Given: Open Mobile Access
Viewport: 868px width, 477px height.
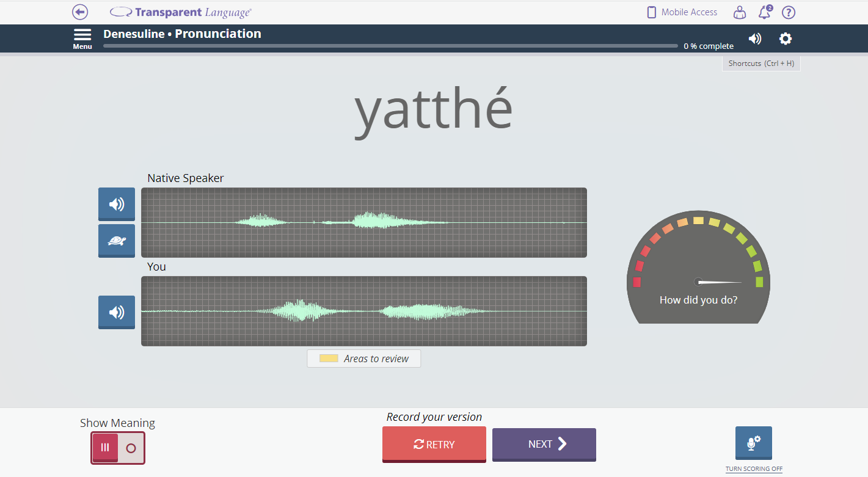Looking at the screenshot, I should [682, 12].
